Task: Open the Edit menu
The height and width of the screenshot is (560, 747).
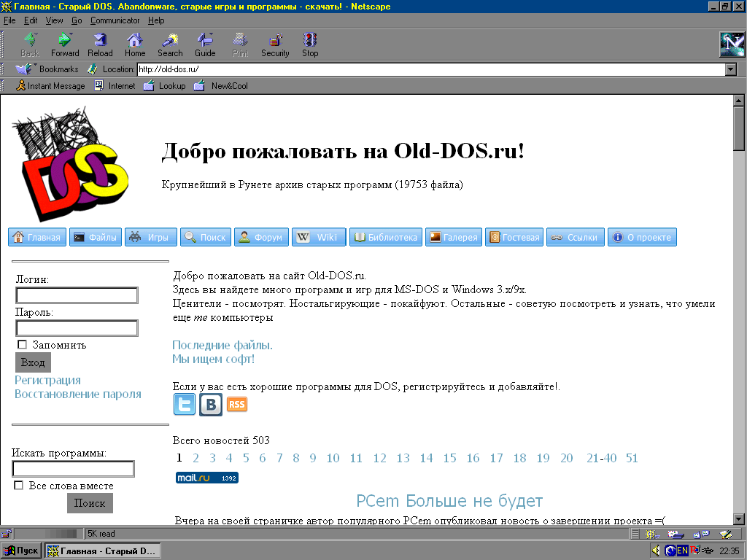Action: click(x=31, y=20)
